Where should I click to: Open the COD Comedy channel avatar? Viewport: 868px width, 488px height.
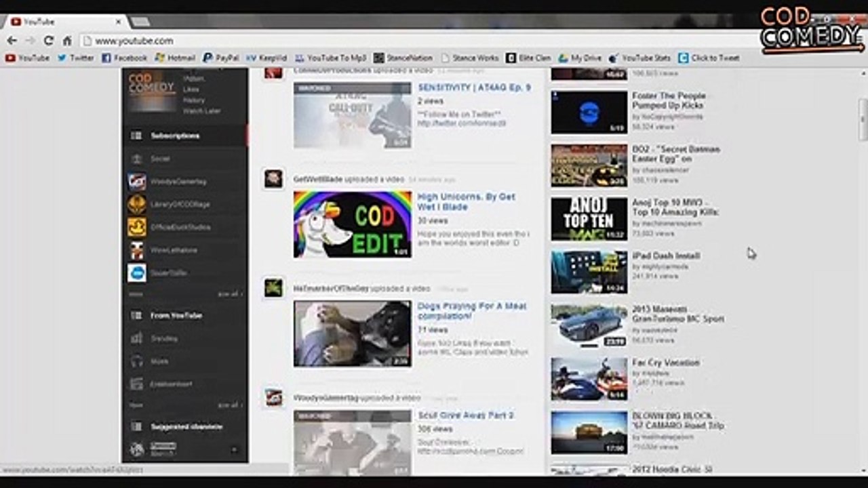[152, 91]
